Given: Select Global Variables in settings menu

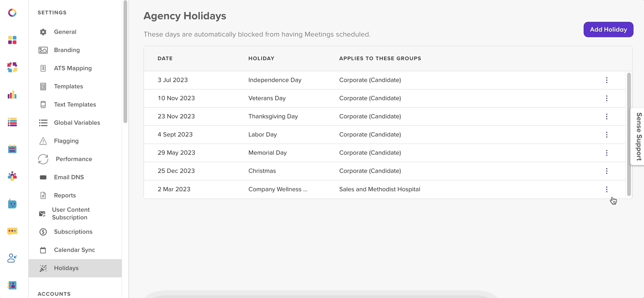Looking at the screenshot, I should click(77, 123).
